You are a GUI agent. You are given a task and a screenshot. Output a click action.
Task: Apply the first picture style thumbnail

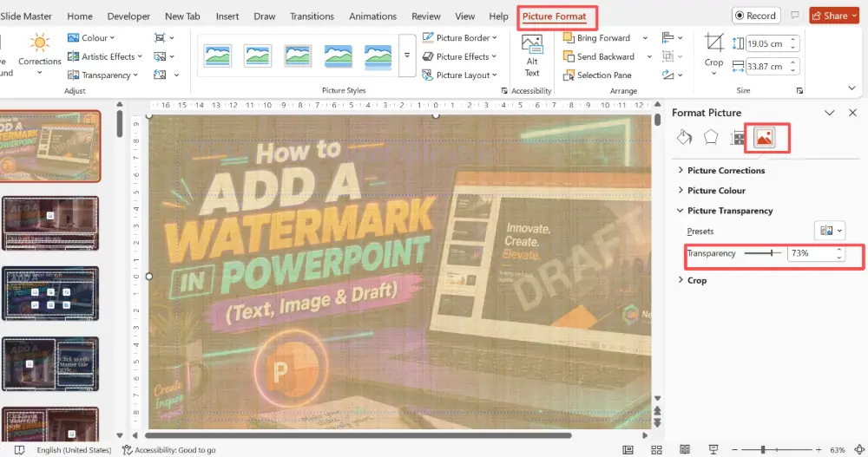(218, 55)
